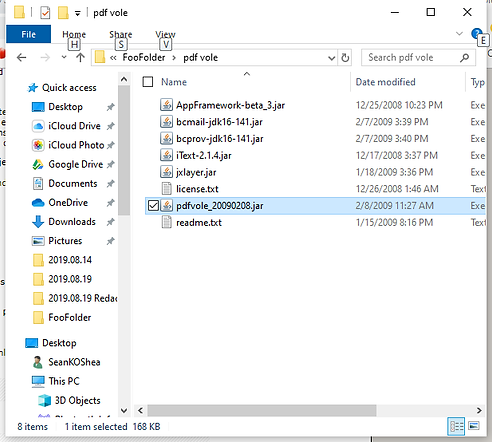The image size is (492, 442).
Task: Click the jar icon of pdfvole_20090208.jar
Action: (166, 206)
